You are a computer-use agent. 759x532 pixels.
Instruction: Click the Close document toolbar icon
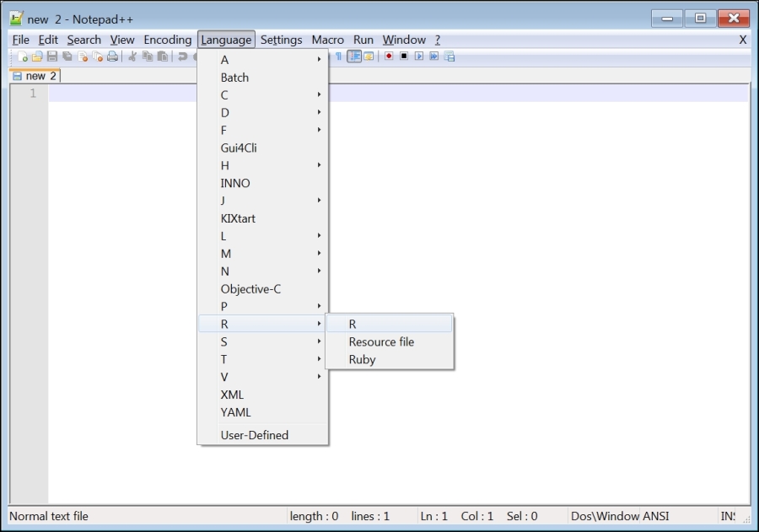point(83,56)
